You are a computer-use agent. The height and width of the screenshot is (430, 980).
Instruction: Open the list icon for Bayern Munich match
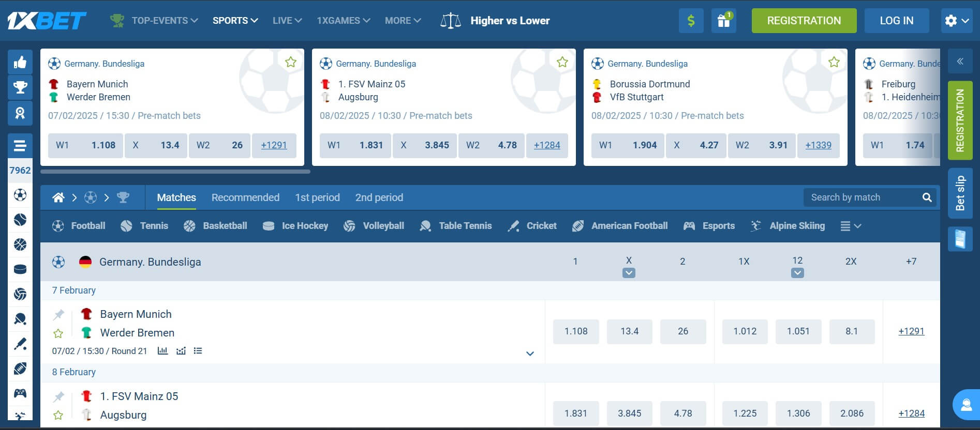(x=198, y=351)
